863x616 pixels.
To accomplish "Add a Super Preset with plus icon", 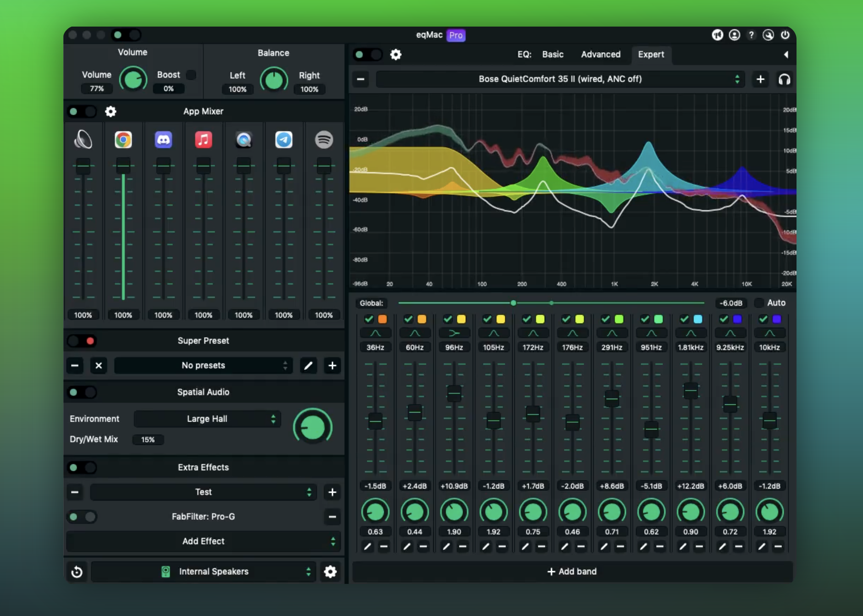I will (x=332, y=366).
